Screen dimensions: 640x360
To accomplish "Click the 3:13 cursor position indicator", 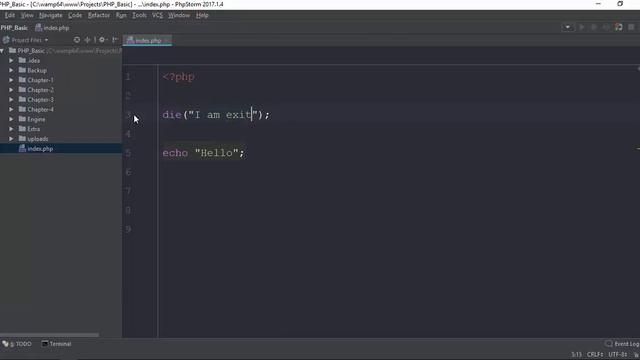I will coord(576,355).
